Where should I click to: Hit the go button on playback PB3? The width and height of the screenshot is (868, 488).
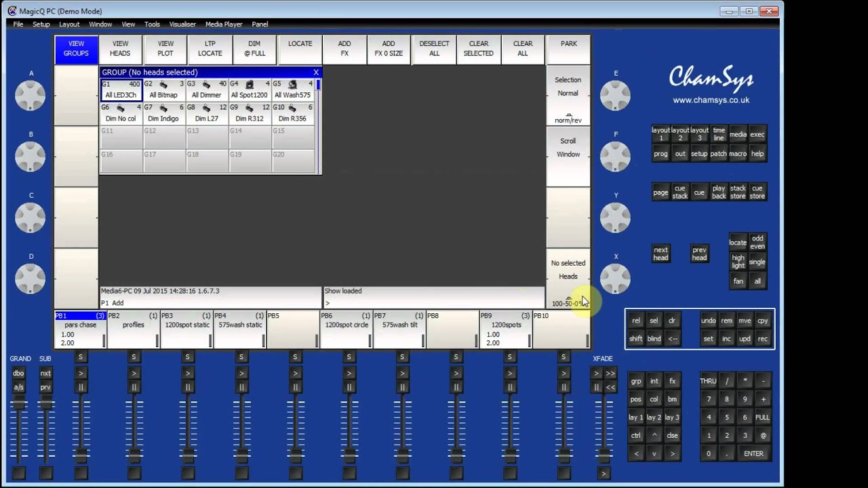(x=188, y=373)
